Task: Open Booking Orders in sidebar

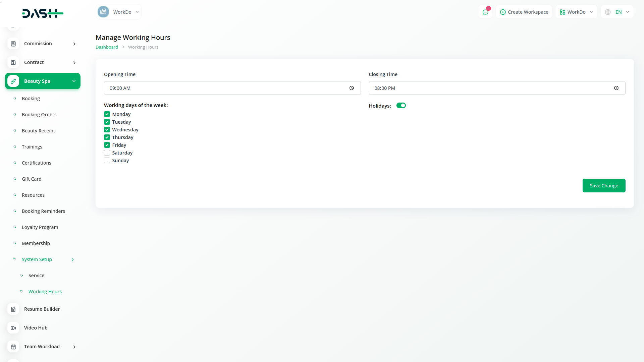Action: point(39,115)
